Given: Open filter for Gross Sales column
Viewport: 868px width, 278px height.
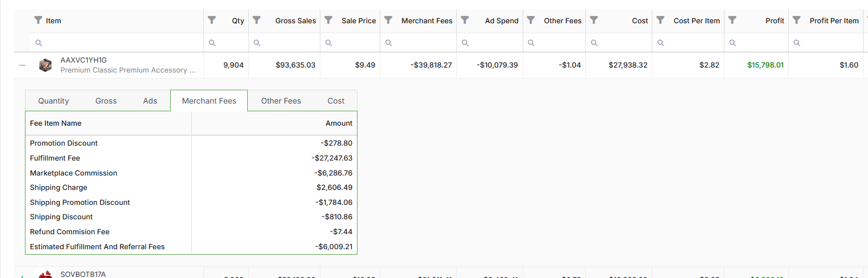Looking at the screenshot, I should click(257, 20).
